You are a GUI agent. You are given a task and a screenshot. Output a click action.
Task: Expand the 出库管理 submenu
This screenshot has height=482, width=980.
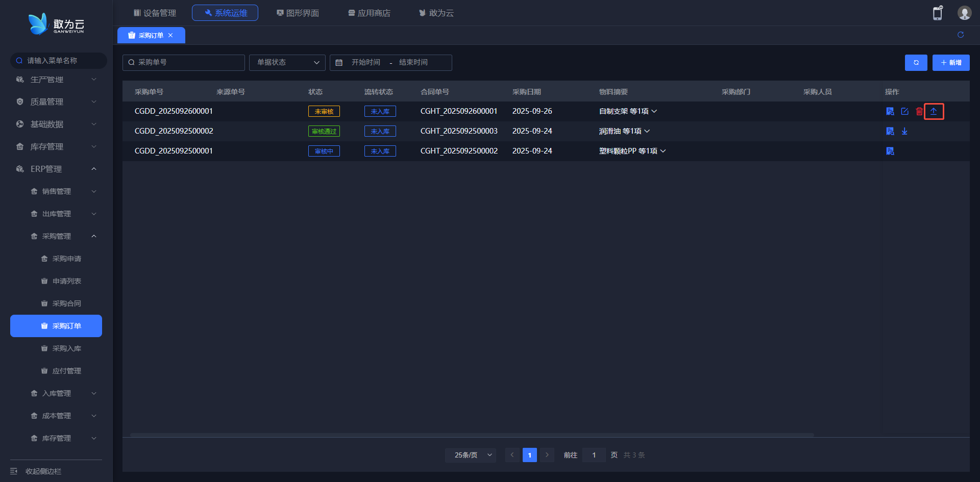[x=56, y=214]
